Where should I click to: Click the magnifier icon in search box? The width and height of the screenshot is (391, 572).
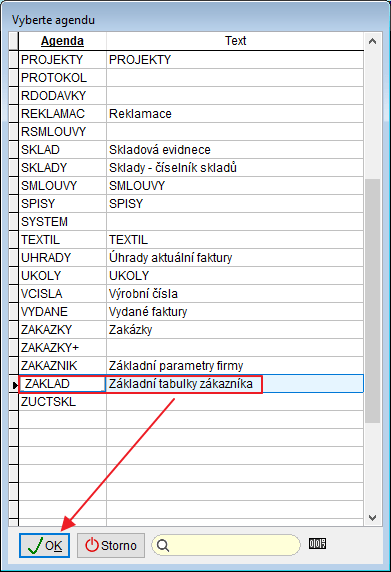point(163,546)
